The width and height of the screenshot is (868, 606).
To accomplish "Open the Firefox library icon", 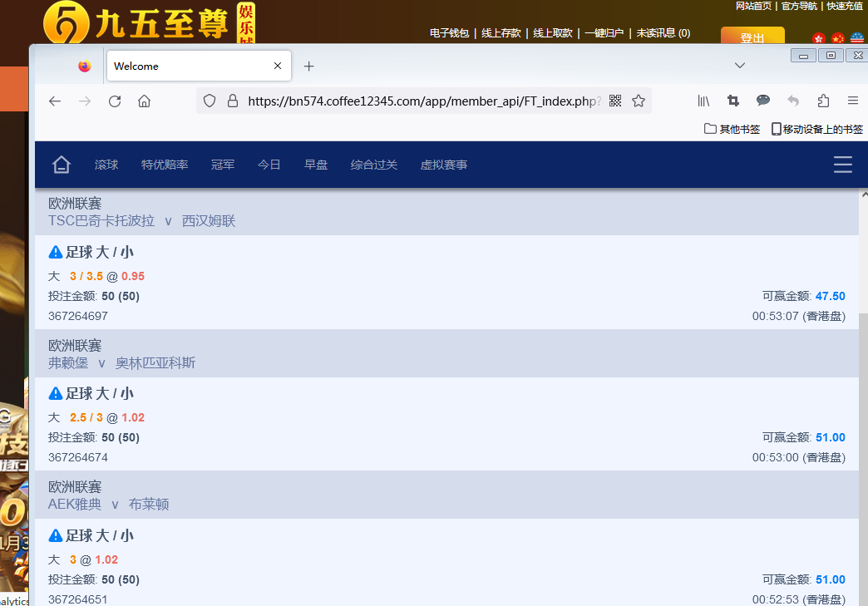I will pos(703,101).
